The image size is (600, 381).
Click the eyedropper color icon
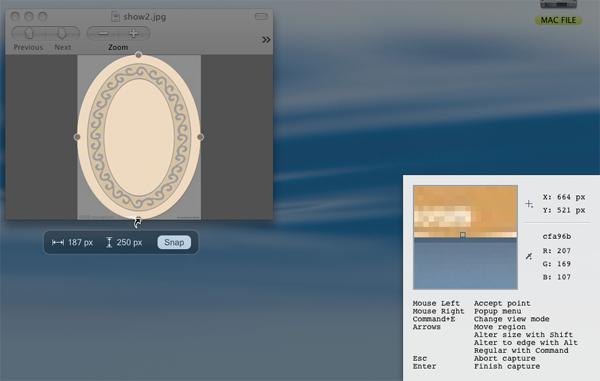point(529,256)
